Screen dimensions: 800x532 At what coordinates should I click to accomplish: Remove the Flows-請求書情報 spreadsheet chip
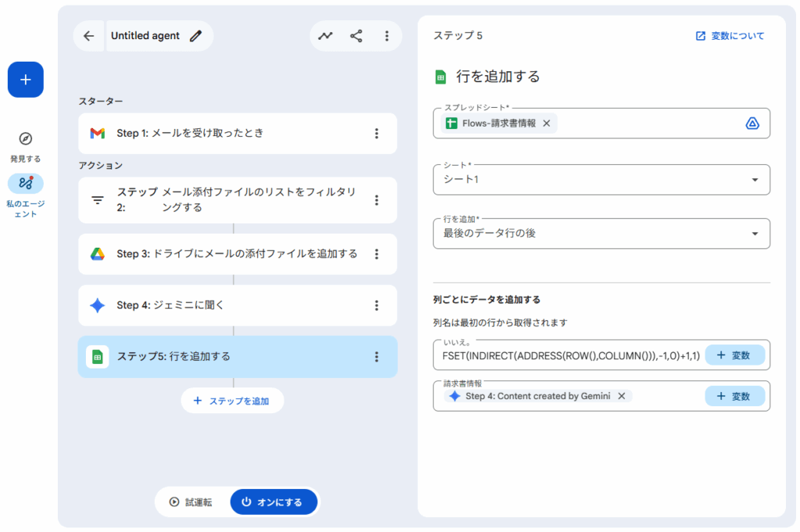click(547, 123)
